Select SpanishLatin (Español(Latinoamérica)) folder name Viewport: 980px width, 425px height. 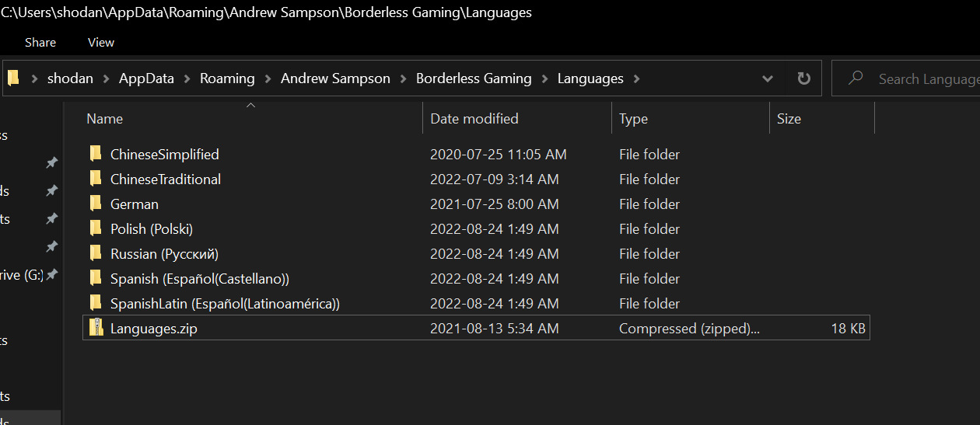[226, 303]
